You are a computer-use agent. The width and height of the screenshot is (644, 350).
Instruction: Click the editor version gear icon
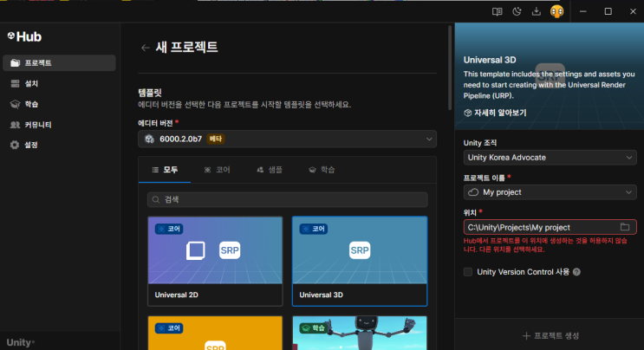(x=149, y=139)
